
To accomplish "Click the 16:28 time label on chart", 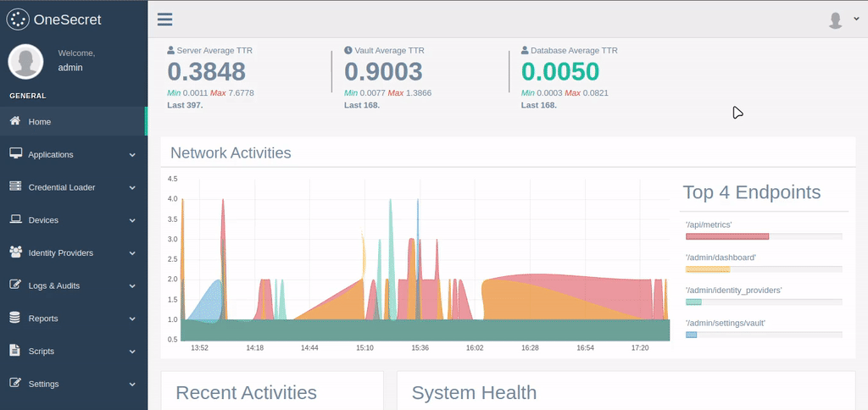I will pyautogui.click(x=530, y=348).
